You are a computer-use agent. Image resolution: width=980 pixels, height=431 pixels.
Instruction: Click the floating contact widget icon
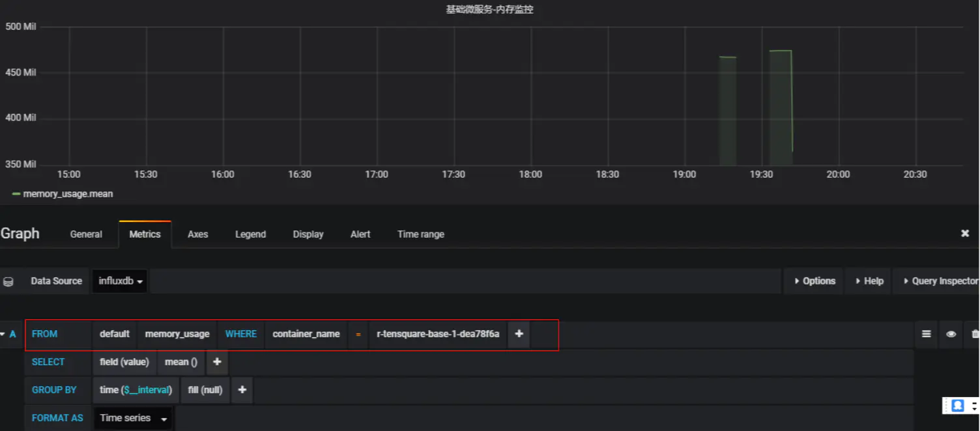click(958, 406)
